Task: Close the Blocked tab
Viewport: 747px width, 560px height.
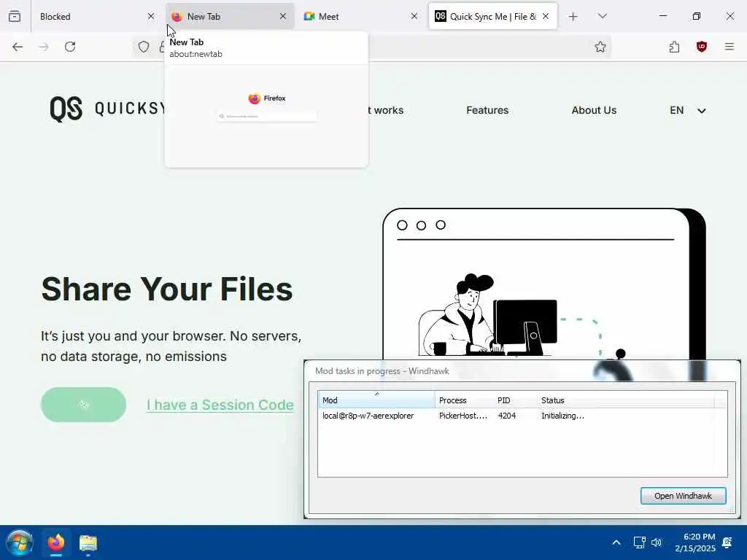Action: click(x=151, y=16)
